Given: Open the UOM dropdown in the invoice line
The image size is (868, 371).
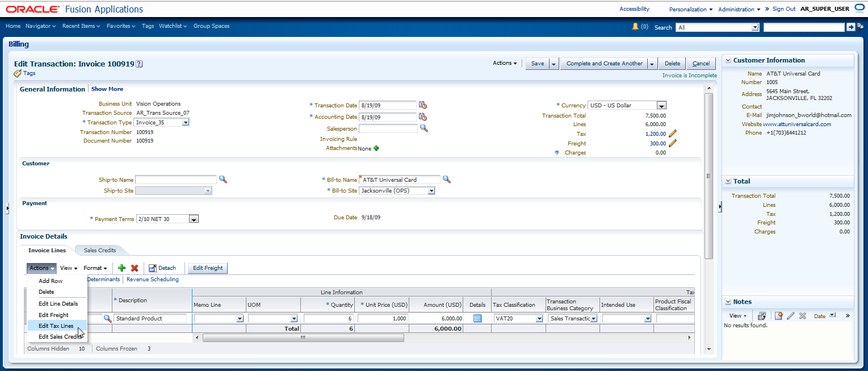Looking at the screenshot, I should 294,319.
